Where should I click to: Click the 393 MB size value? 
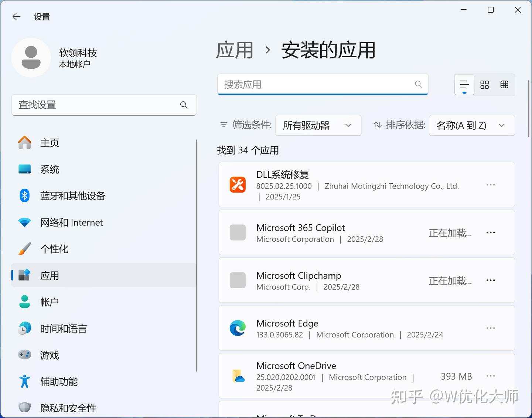point(457,376)
